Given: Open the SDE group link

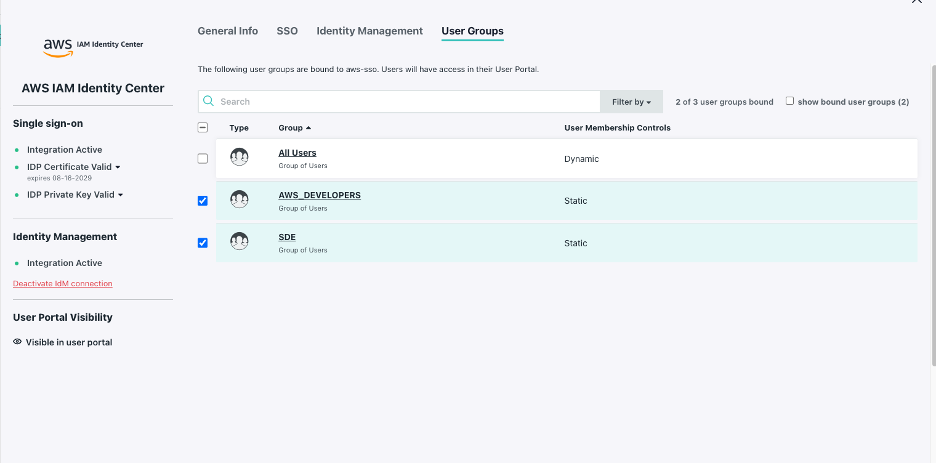Looking at the screenshot, I should 287,237.
